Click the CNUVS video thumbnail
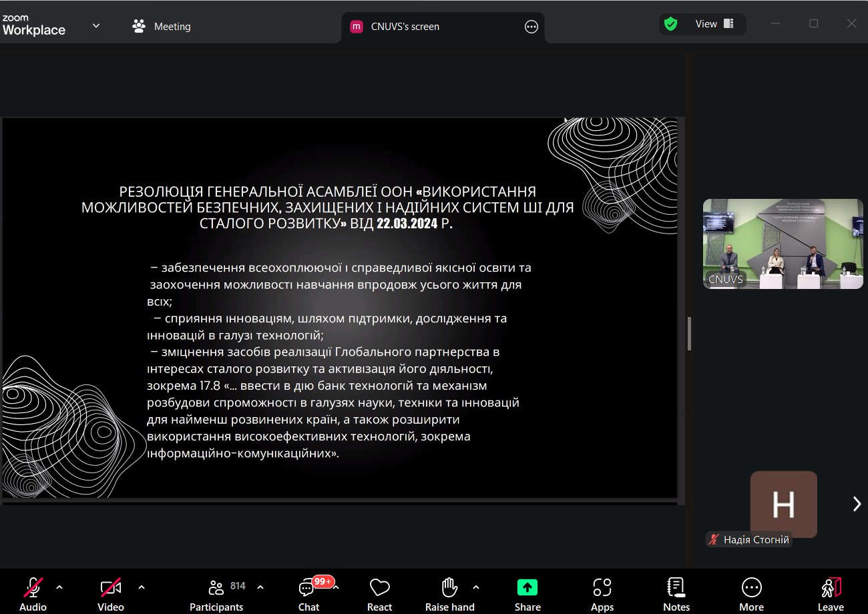 (x=783, y=244)
